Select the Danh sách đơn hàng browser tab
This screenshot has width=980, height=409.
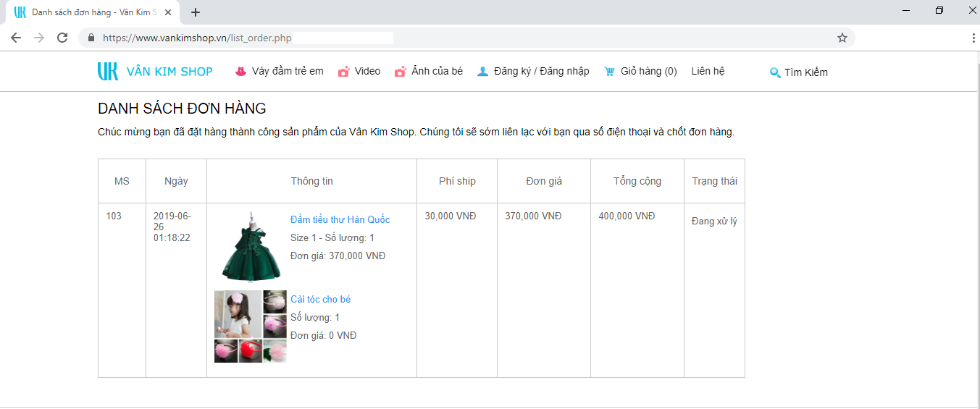click(x=91, y=12)
